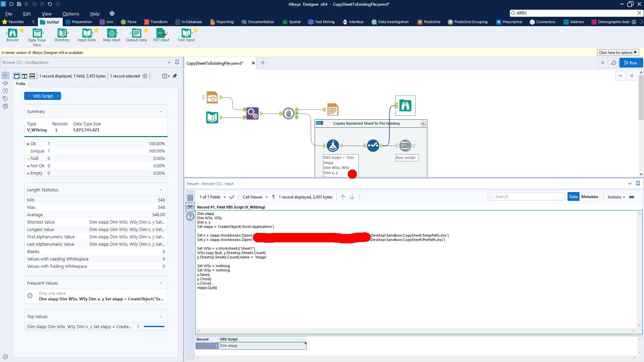Click here for options update button
644x362 pixels.
(x=618, y=53)
